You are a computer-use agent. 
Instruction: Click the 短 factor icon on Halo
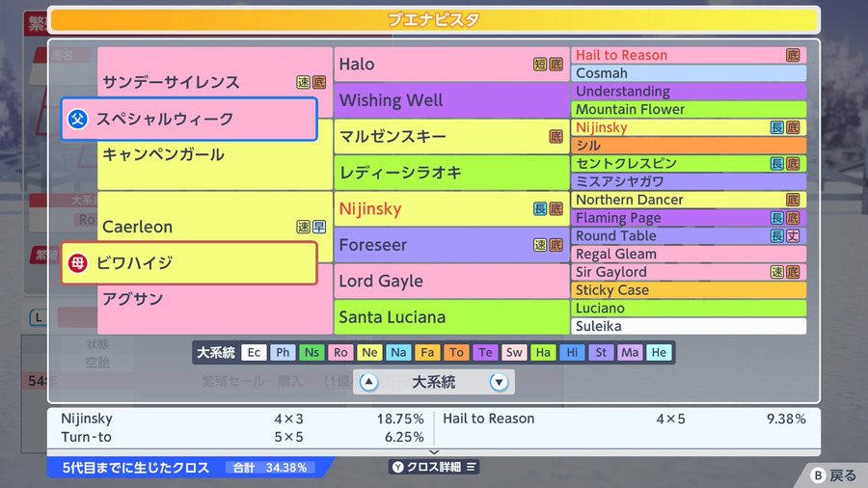tap(540, 65)
